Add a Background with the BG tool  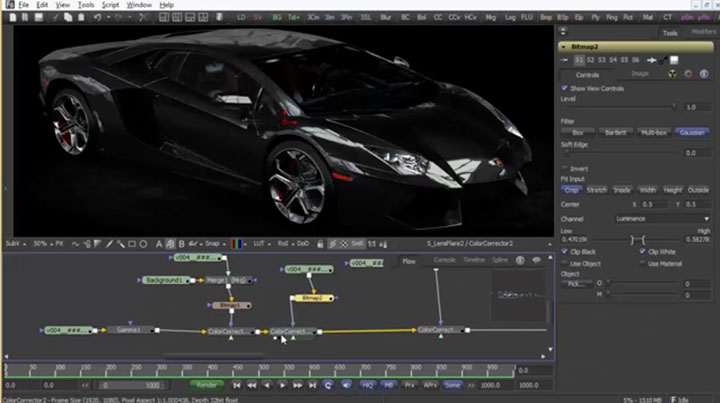[x=276, y=17]
